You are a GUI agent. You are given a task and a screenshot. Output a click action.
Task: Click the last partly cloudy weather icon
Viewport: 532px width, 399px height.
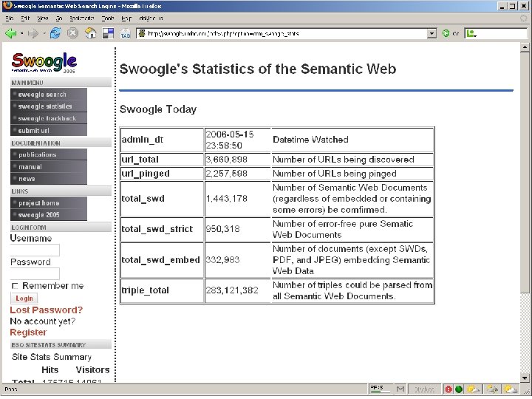(x=511, y=389)
